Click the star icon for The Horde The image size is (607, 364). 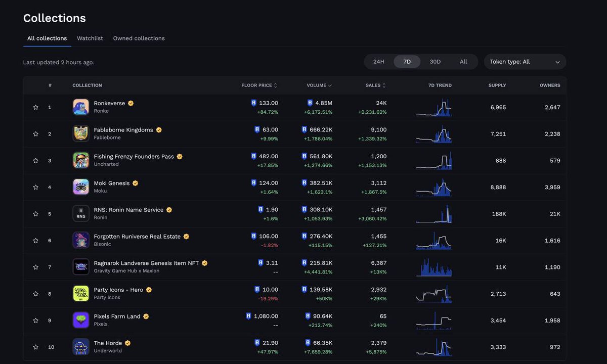pos(36,347)
